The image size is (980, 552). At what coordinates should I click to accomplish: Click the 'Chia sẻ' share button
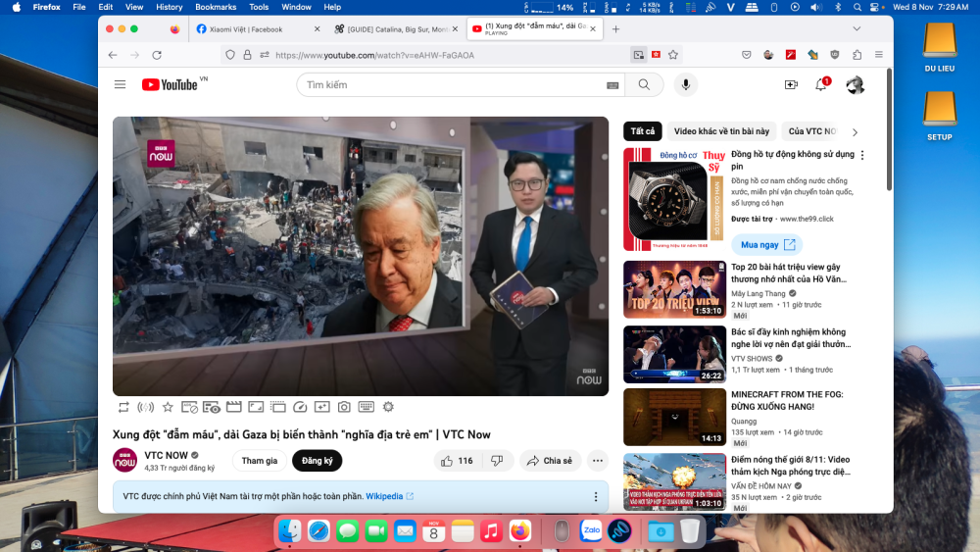pyautogui.click(x=550, y=461)
